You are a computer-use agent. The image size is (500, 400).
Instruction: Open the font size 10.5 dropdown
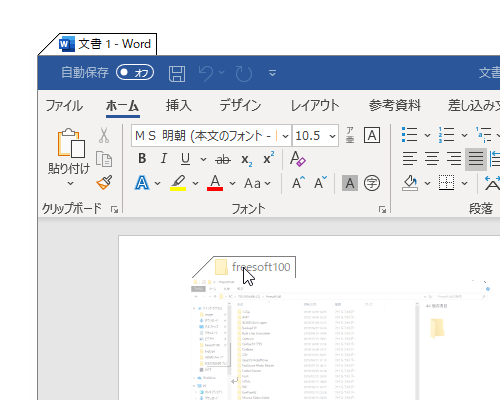332,136
